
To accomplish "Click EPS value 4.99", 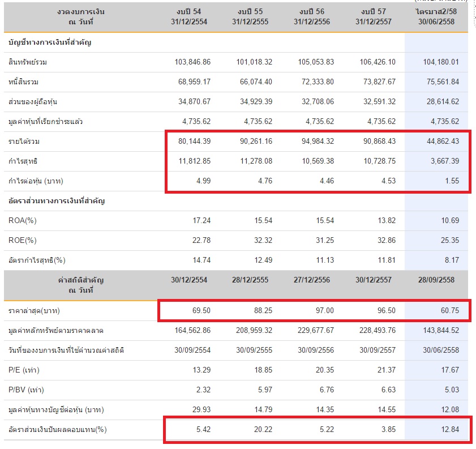I will (x=203, y=181).
